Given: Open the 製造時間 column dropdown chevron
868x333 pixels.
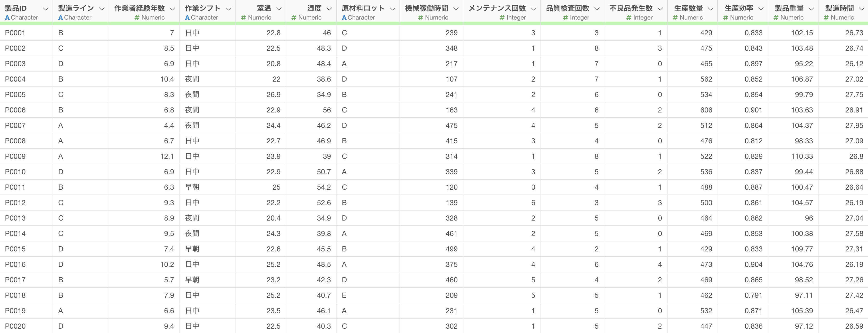Looking at the screenshot, I should pyautogui.click(x=862, y=9).
